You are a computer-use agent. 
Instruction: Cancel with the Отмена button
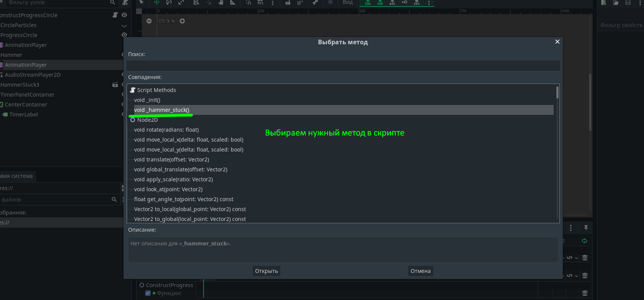pos(421,271)
